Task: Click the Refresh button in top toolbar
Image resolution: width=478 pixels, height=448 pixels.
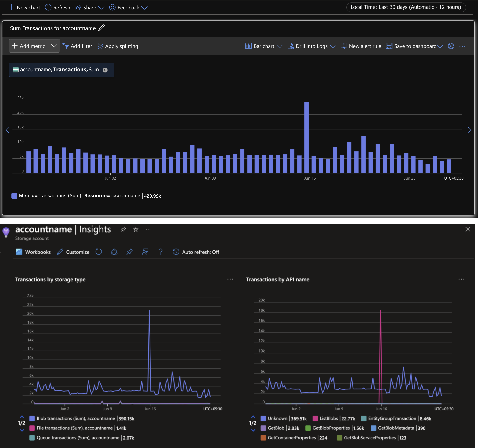Action: click(58, 7)
